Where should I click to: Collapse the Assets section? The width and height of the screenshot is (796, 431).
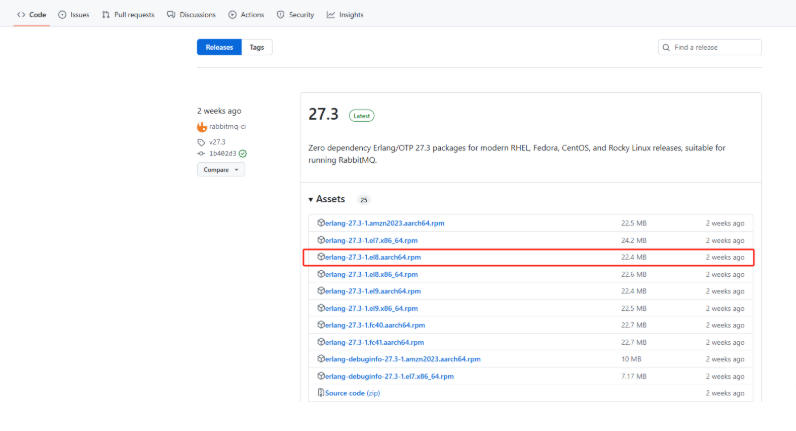pos(326,199)
